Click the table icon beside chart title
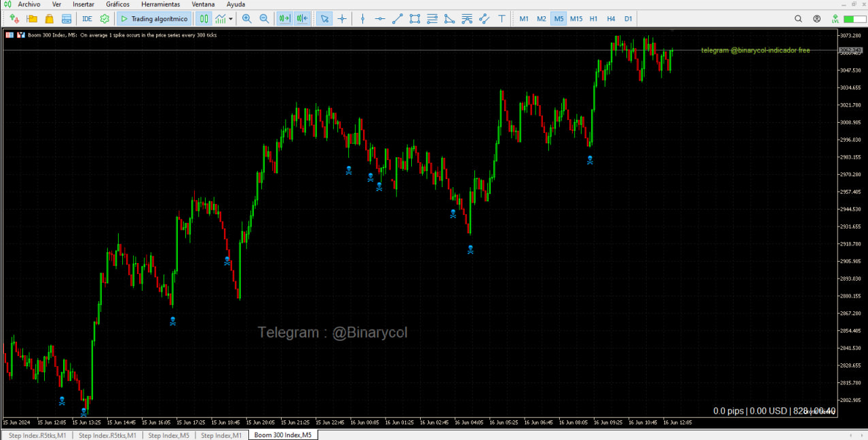 [x=10, y=35]
